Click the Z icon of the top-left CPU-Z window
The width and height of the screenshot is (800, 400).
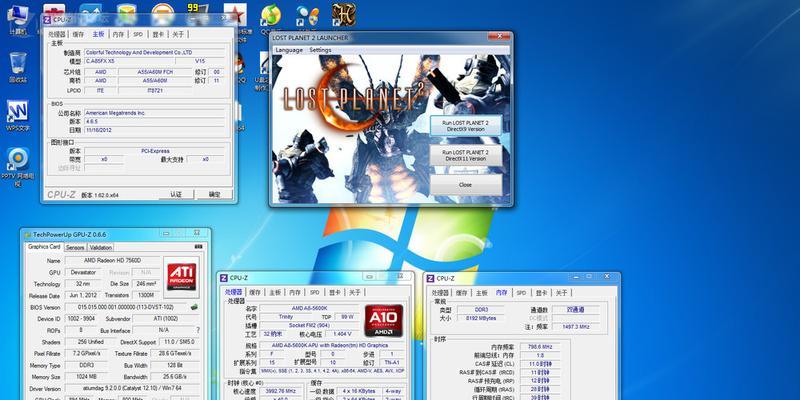[47, 20]
